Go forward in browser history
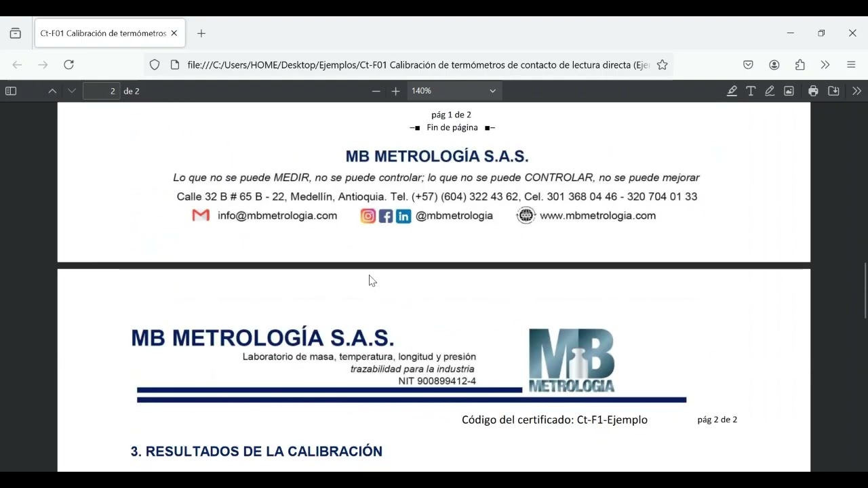The height and width of the screenshot is (488, 868). [x=43, y=65]
